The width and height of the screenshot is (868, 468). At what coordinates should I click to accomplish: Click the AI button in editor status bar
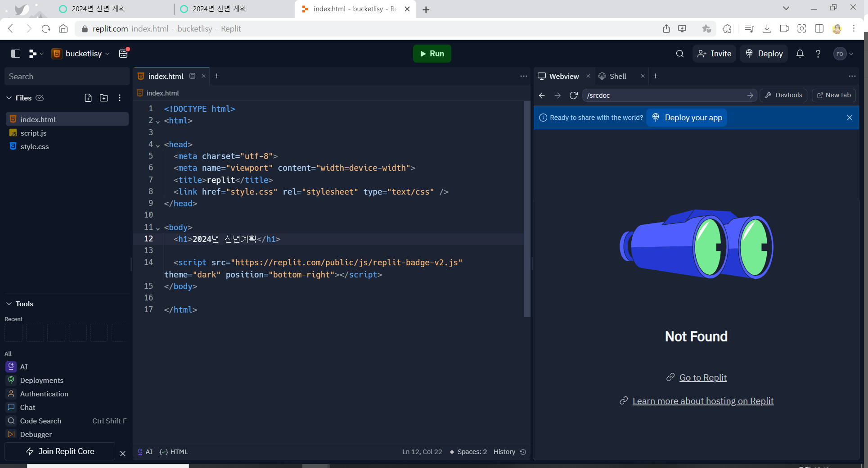point(145,452)
